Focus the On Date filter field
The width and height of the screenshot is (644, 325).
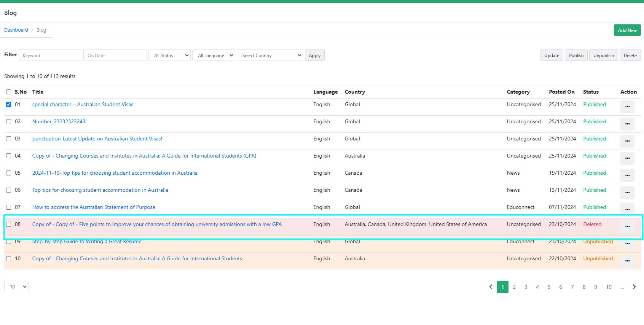coord(115,56)
